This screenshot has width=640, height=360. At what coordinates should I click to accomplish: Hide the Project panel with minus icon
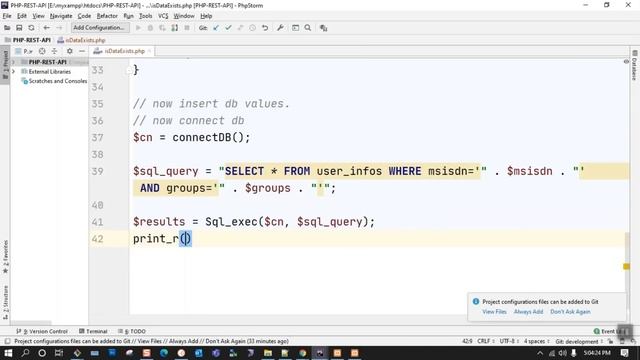click(x=82, y=51)
